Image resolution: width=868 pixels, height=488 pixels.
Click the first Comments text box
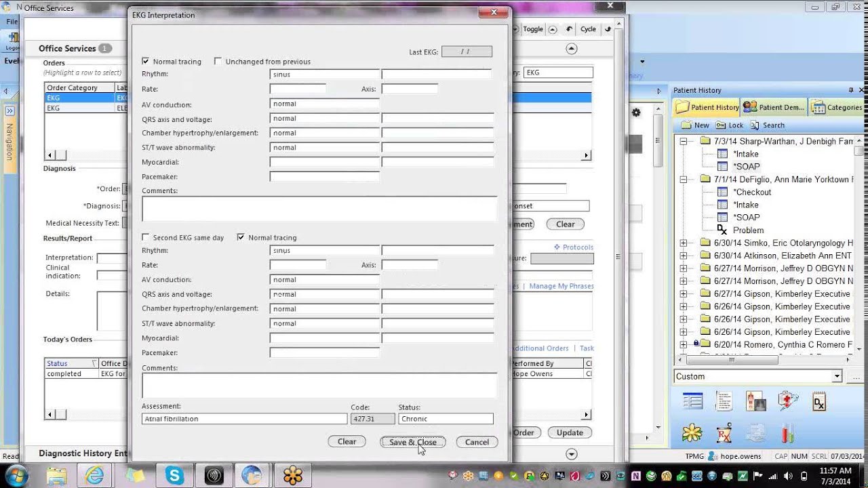319,209
